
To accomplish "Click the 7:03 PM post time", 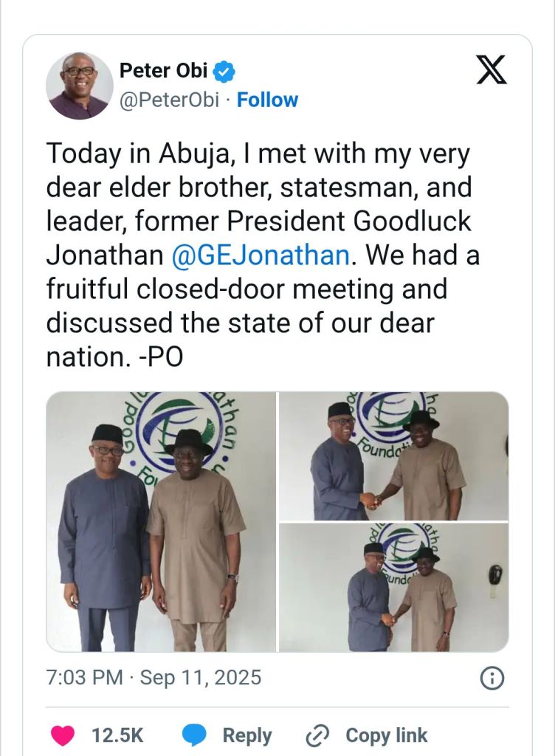I will tap(84, 677).
